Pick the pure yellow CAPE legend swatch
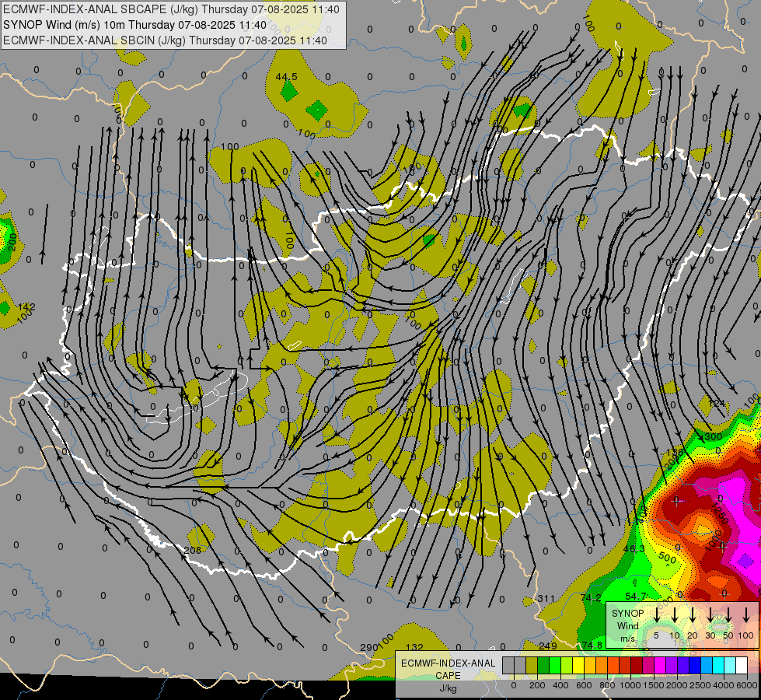761x700 pixels. tap(578, 665)
